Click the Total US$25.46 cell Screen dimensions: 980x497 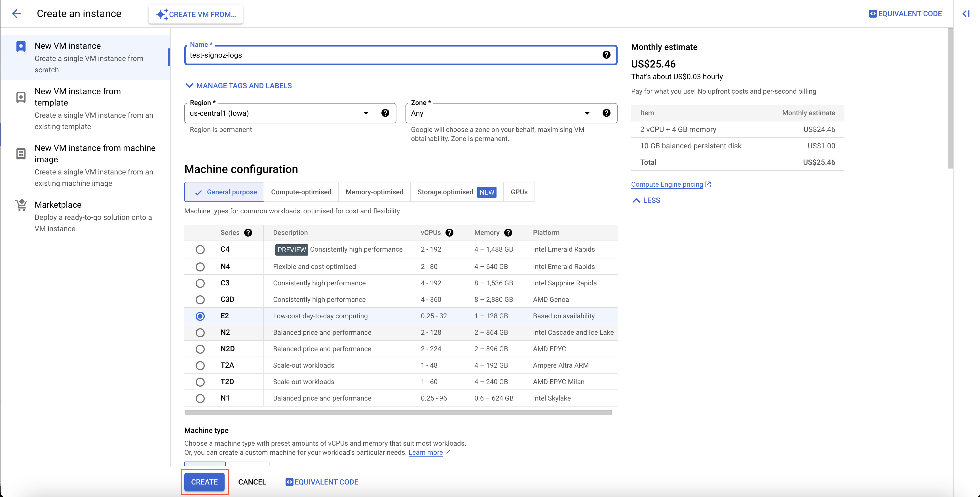point(819,162)
